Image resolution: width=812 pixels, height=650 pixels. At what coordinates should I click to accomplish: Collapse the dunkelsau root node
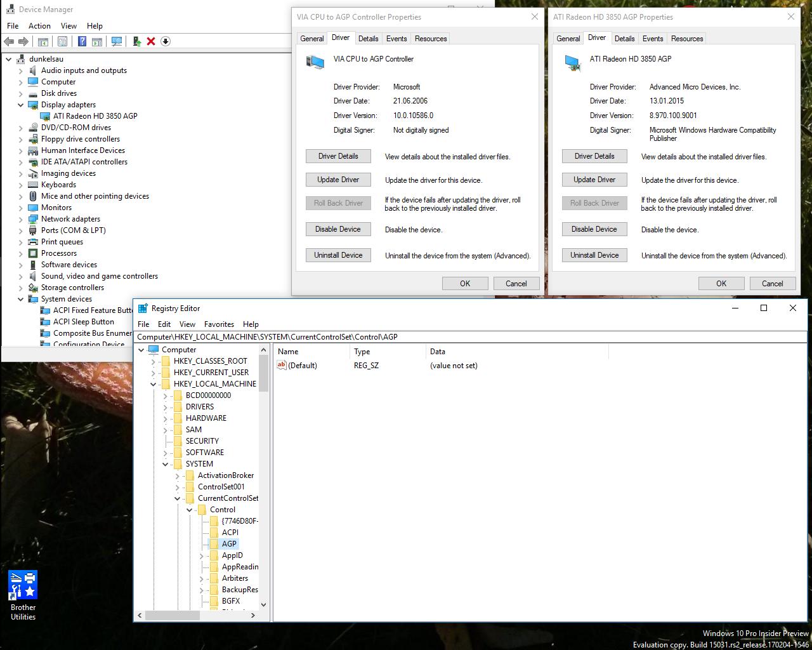coord(8,59)
